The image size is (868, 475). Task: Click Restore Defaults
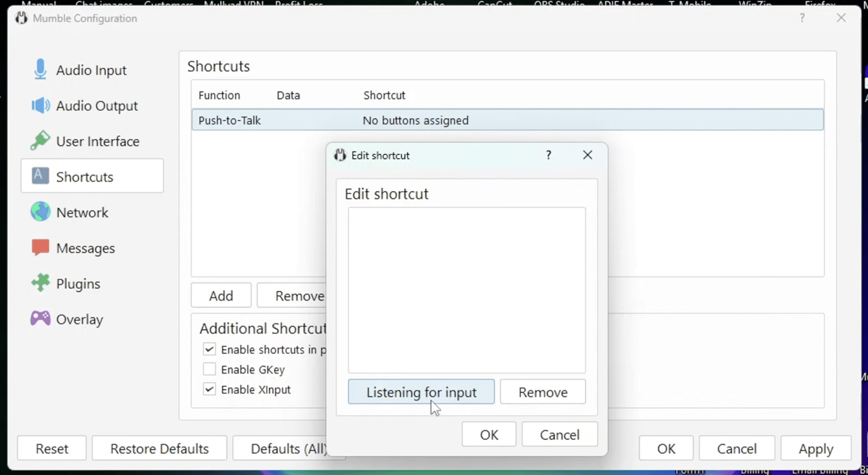coord(159,448)
